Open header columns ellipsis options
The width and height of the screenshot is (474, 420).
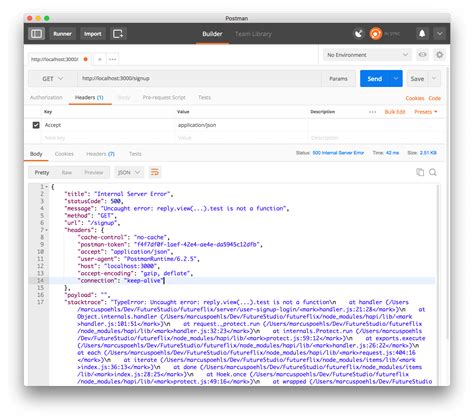pos(372,112)
